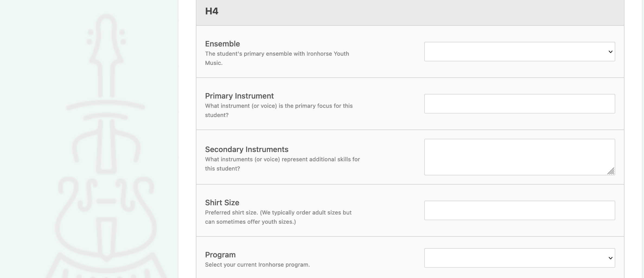The height and width of the screenshot is (278, 644).
Task: Grab the Secondary Instruments textarea resize handle
Action: tap(611, 171)
